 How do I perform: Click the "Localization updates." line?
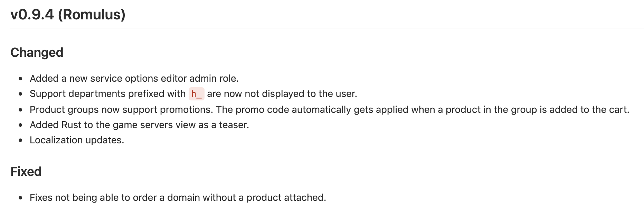point(77,140)
